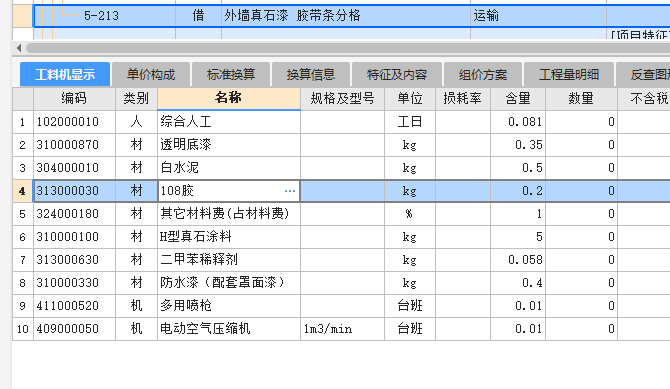Select the 白水泥 name cell
Image resolution: width=670 pixels, height=389 pixels.
(x=229, y=168)
